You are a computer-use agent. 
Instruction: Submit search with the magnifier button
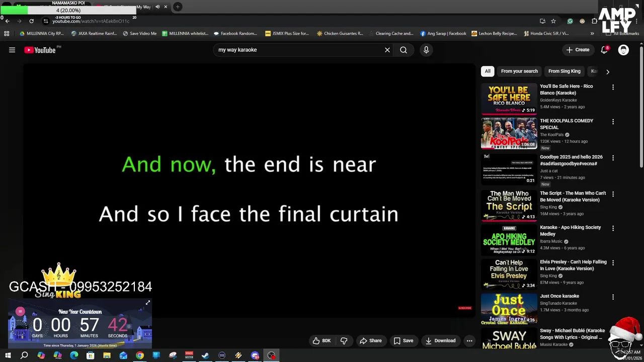coord(404,50)
